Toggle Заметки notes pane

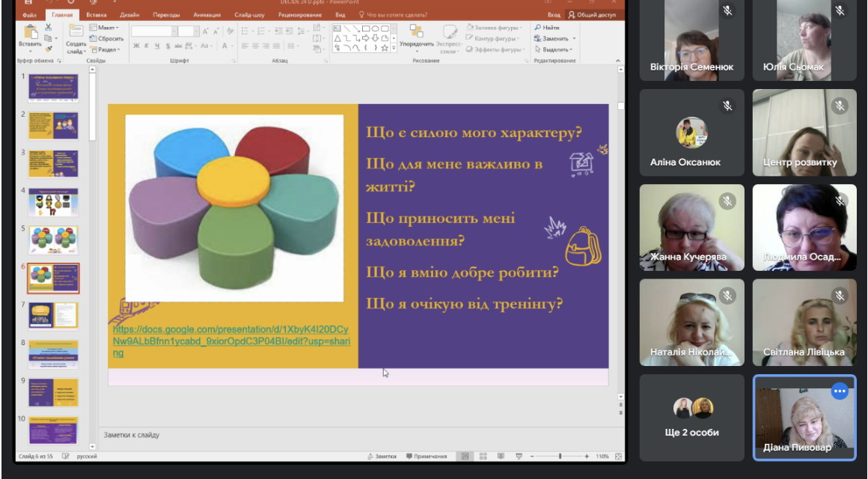tap(382, 457)
